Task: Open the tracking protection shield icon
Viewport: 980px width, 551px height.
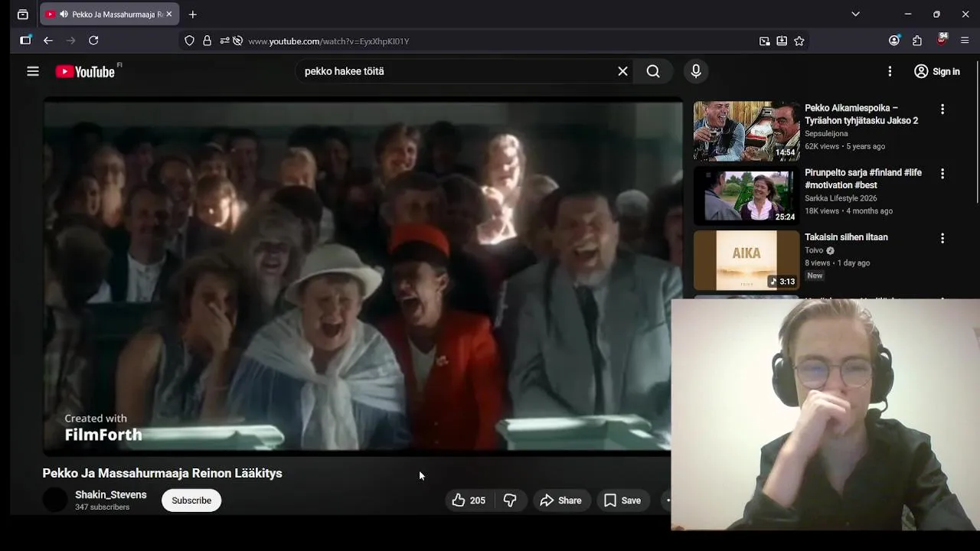Action: point(190,41)
